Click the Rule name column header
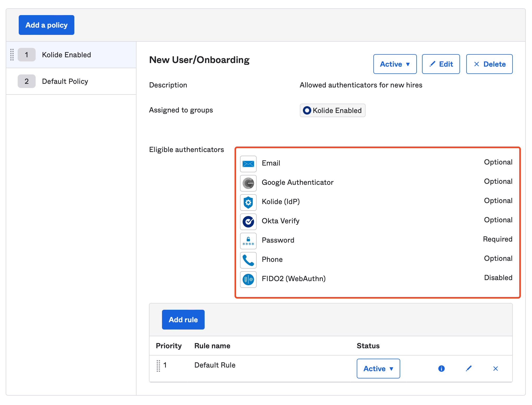The width and height of the screenshot is (532, 405). point(212,346)
